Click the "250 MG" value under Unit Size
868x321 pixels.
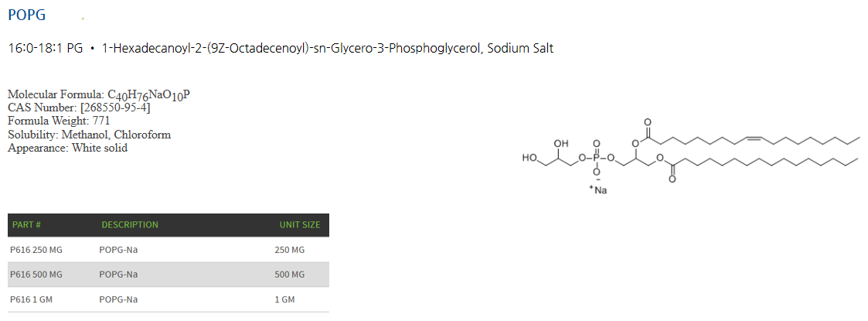pos(290,250)
